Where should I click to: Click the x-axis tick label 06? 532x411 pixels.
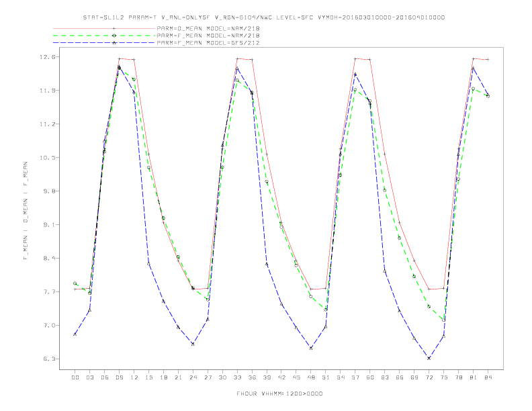pyautogui.click(x=105, y=377)
